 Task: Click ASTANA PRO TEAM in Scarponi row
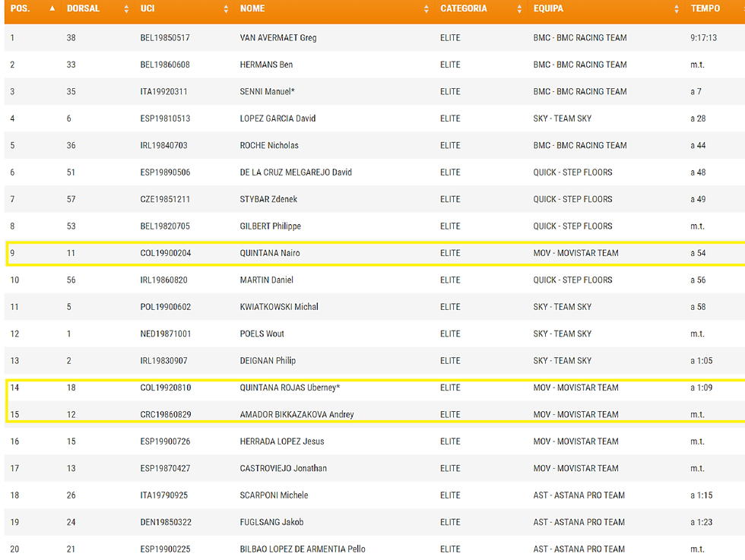coord(589,495)
